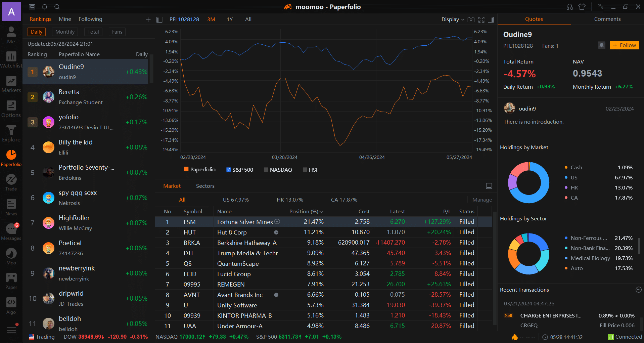Expand the chart to fullscreen
The image size is (644, 343).
(481, 19)
